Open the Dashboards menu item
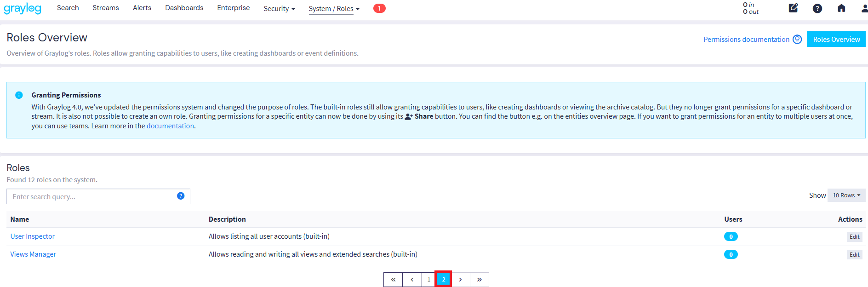Image resolution: width=868 pixels, height=287 pixels. coord(184,8)
